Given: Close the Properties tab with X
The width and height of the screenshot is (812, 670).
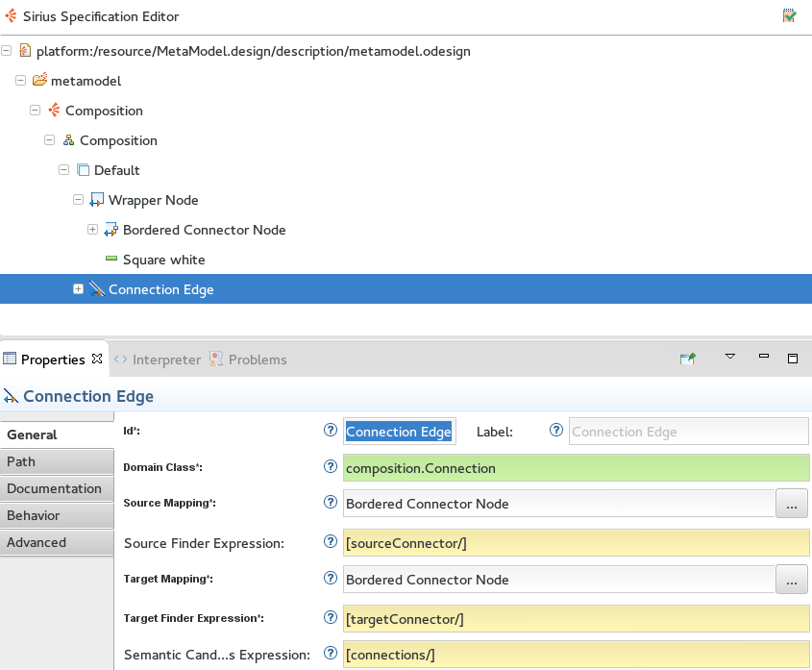Looking at the screenshot, I should point(97,359).
